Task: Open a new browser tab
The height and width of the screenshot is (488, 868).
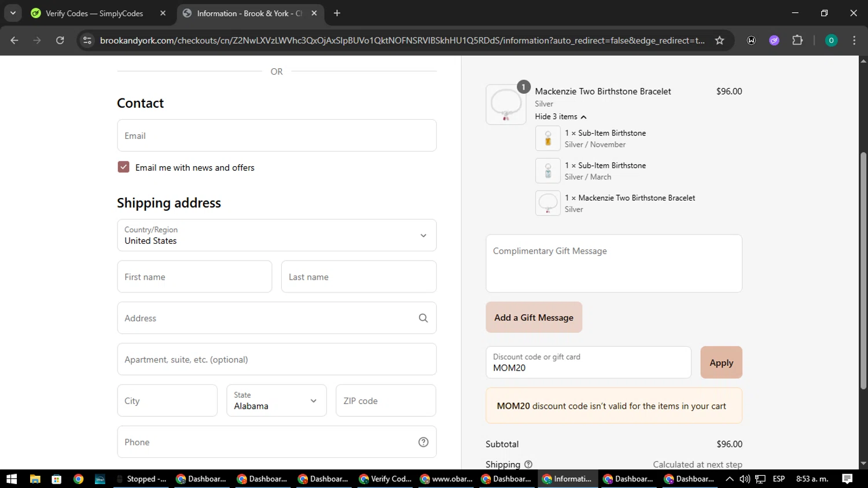Action: (x=337, y=13)
